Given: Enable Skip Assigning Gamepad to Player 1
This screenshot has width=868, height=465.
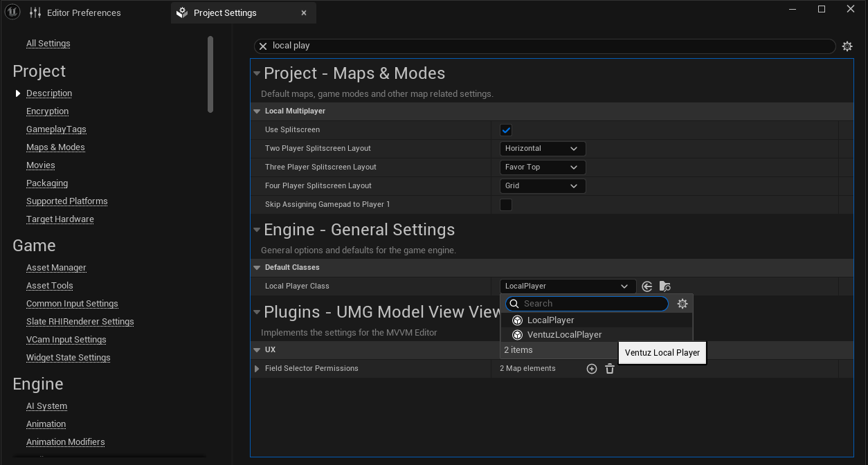Looking at the screenshot, I should (x=506, y=205).
